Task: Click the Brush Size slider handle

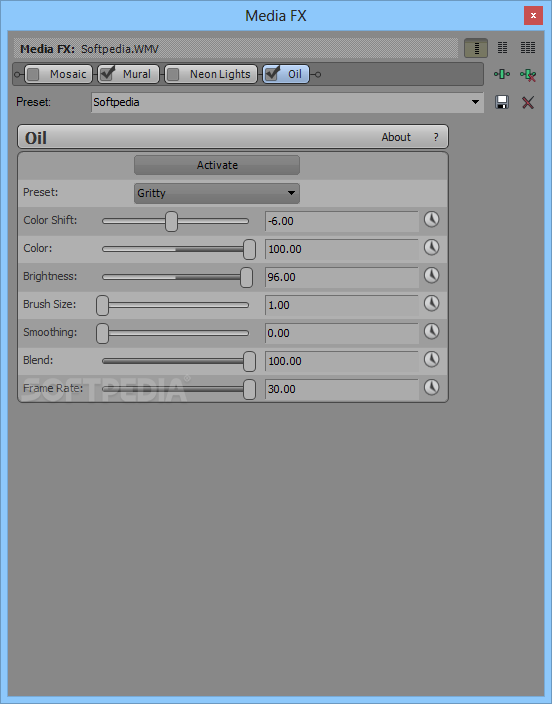Action: [102, 305]
